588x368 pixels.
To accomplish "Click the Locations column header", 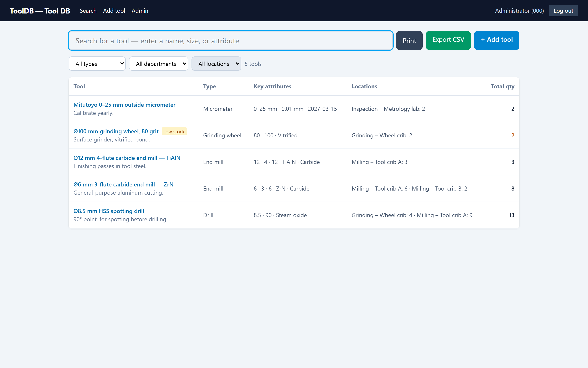I will tap(364, 86).
